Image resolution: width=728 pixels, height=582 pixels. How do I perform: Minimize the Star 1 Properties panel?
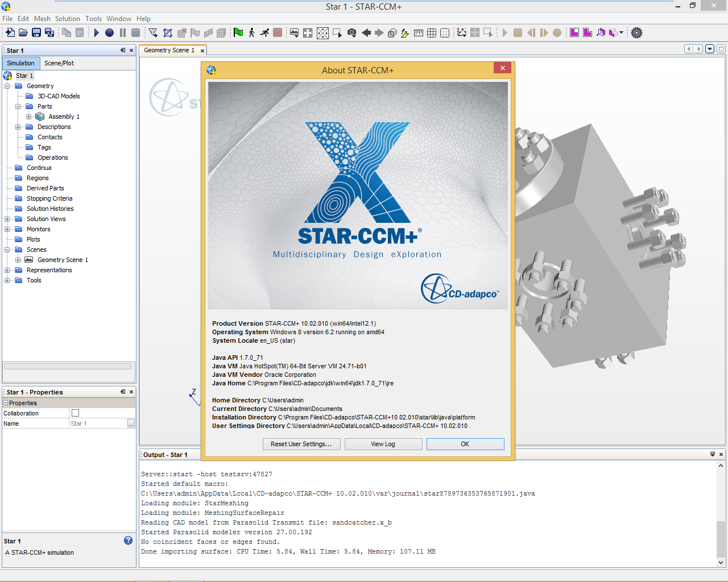[x=123, y=392]
